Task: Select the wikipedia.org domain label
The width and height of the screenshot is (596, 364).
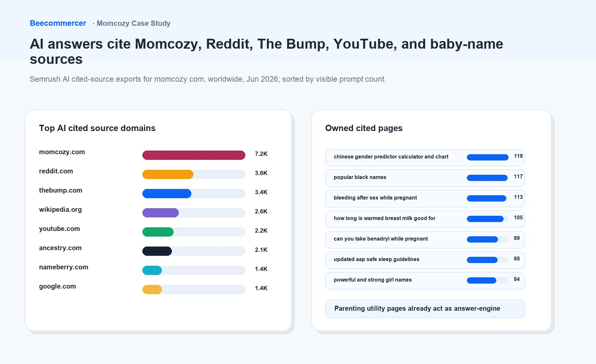Action: [60, 209]
